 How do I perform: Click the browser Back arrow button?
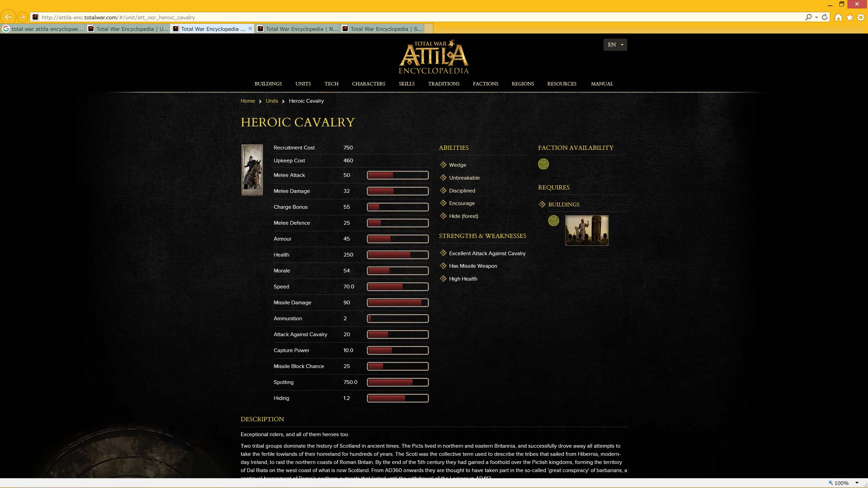[8, 17]
